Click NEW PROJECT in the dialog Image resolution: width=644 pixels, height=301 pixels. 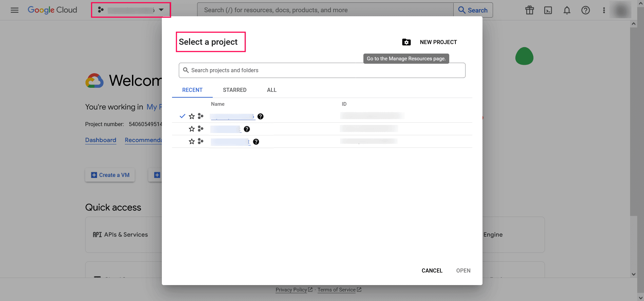(x=438, y=42)
